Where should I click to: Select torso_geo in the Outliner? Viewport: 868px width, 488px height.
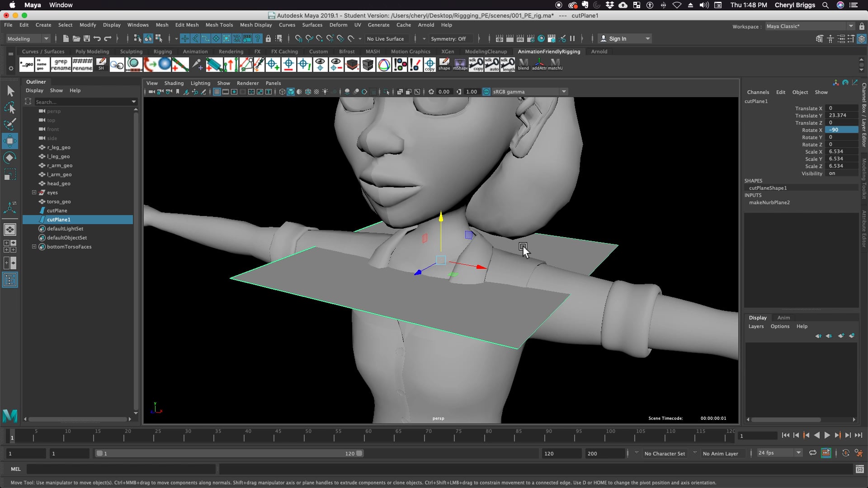tap(59, 202)
